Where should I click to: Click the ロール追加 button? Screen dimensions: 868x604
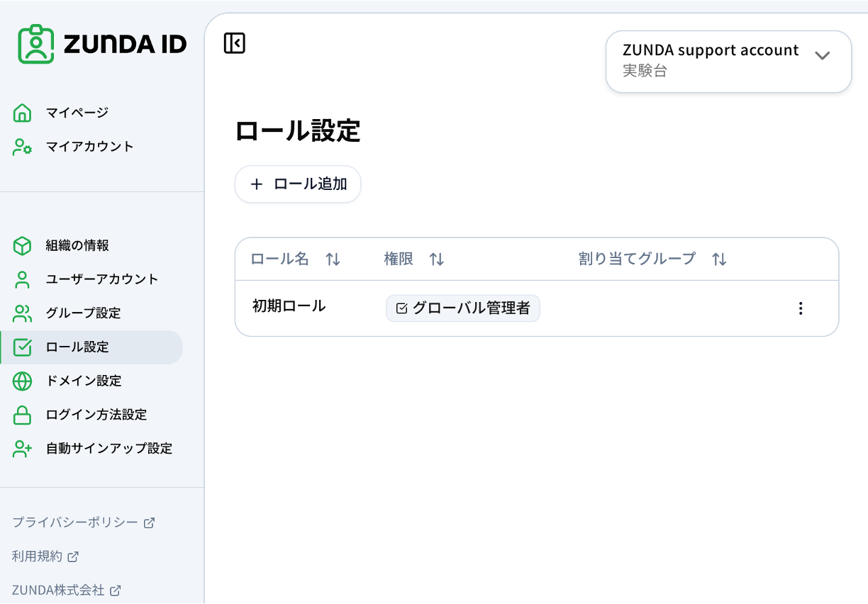click(x=297, y=184)
